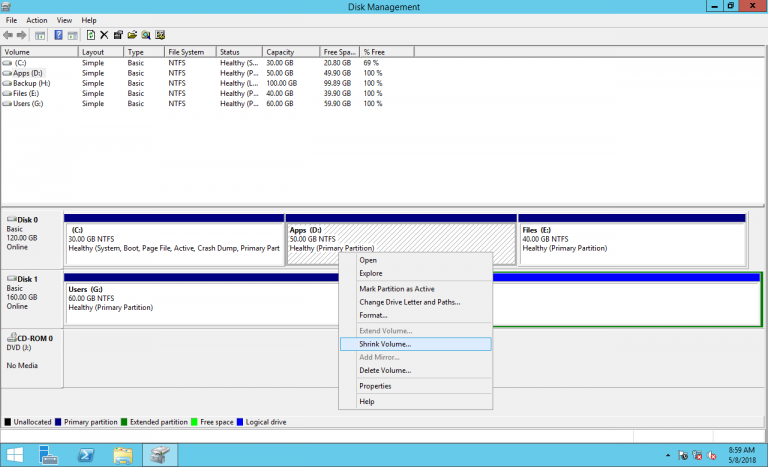Image resolution: width=768 pixels, height=467 pixels.
Task: Open the Windows Start button
Action: point(15,455)
